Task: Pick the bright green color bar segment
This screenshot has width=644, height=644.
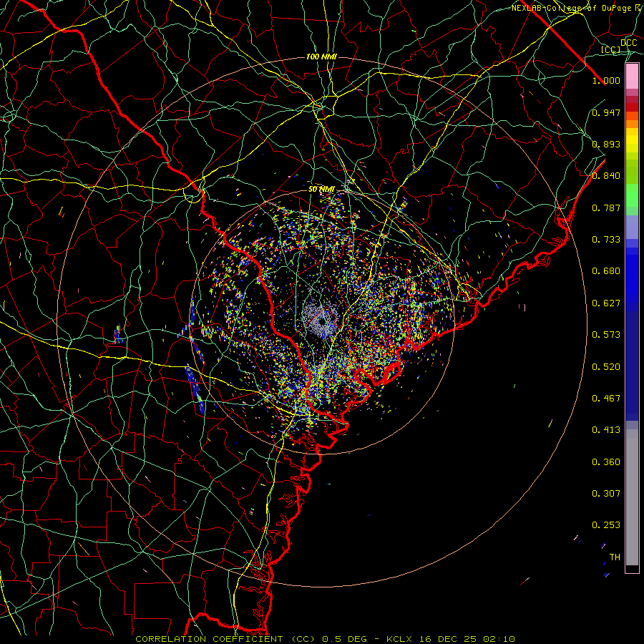Action: point(632,195)
